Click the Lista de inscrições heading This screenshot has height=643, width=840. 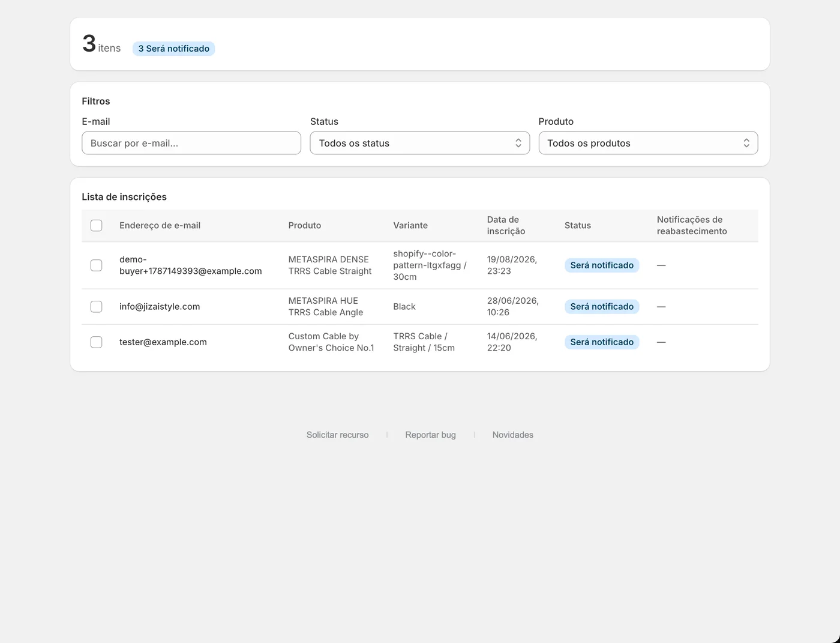(124, 197)
